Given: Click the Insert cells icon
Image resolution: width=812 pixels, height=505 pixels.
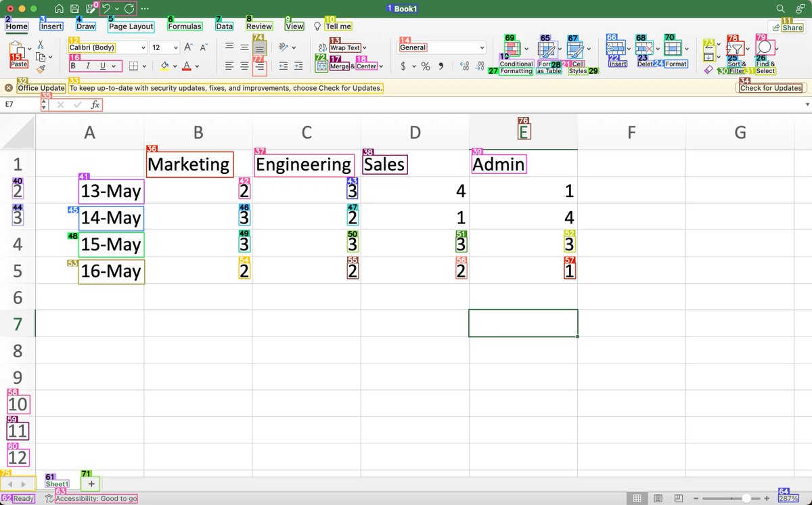Looking at the screenshot, I should click(x=615, y=48).
